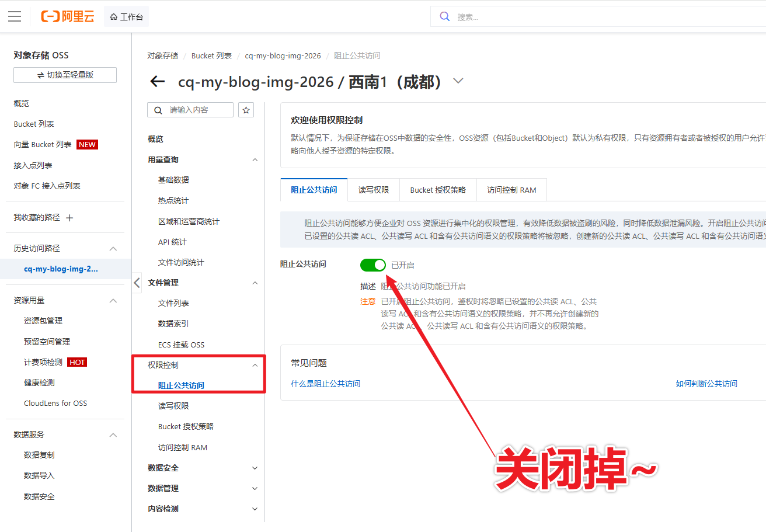Switch to 访问控制 RAM tab
The height and width of the screenshot is (532, 766).
pyautogui.click(x=511, y=190)
